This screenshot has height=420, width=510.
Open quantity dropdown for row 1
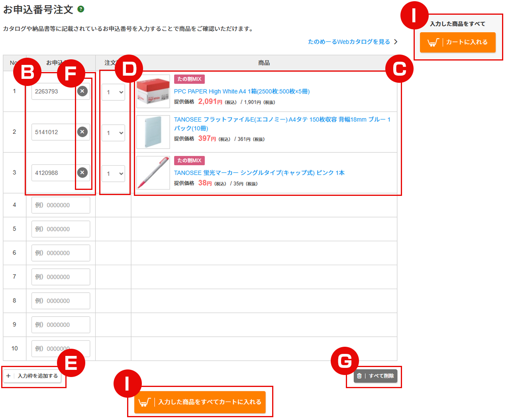[x=113, y=92]
